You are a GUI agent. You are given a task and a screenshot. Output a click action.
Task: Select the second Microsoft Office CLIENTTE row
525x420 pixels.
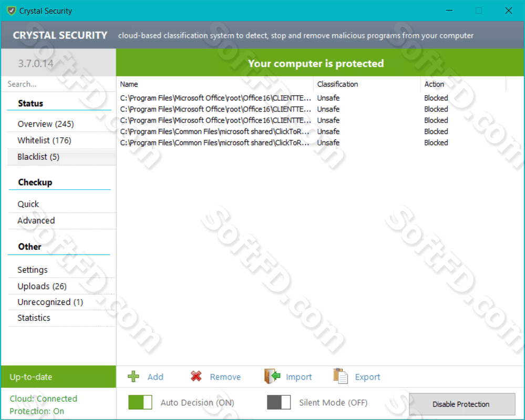[312, 109]
